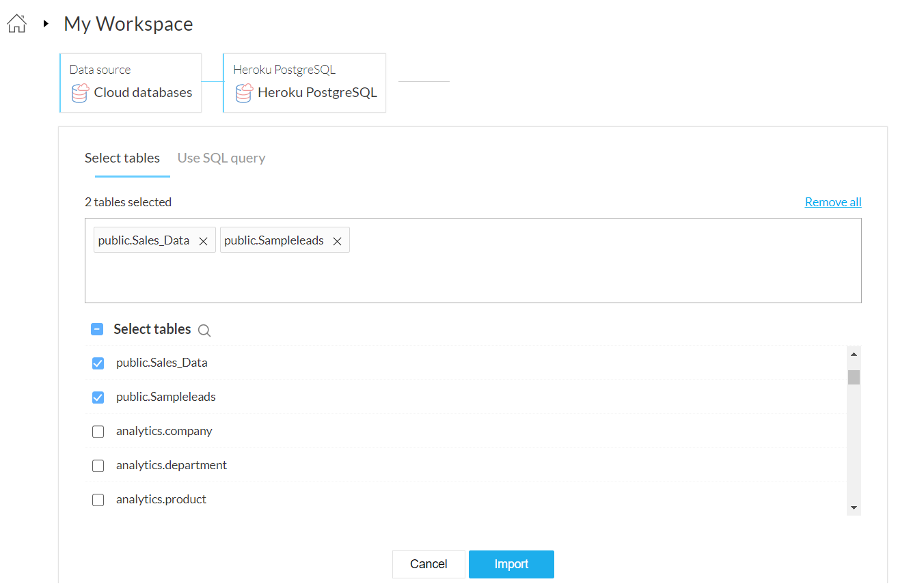898x588 pixels.
Task: Click the Remove all link
Action: pos(833,202)
